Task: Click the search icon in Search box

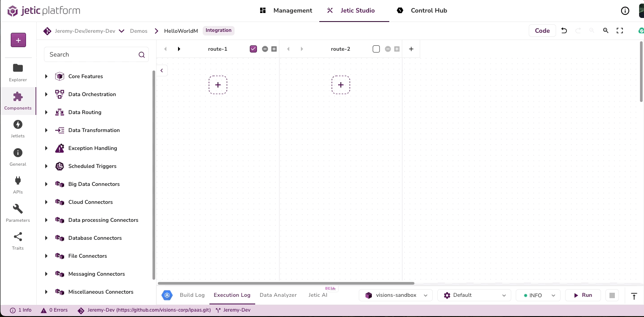Action: point(142,55)
